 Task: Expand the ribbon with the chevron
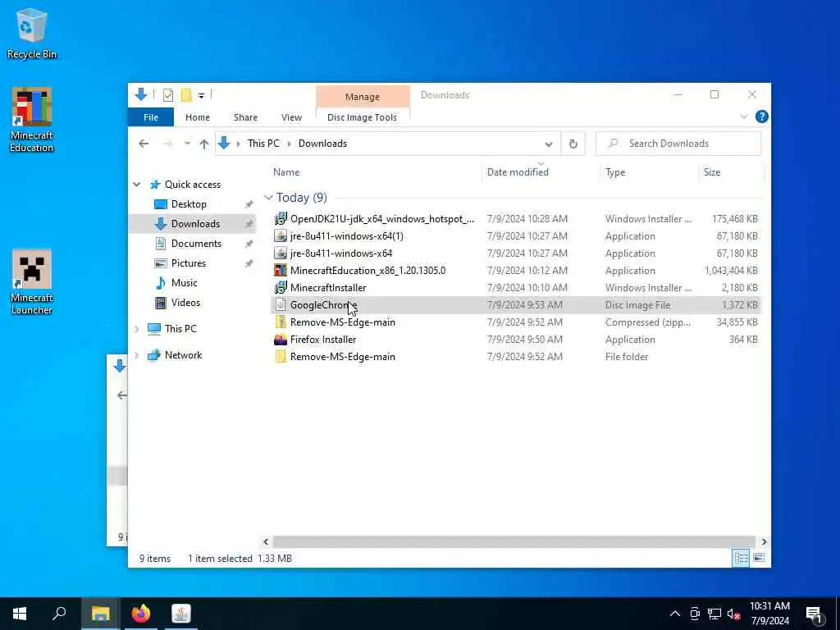coord(743,116)
